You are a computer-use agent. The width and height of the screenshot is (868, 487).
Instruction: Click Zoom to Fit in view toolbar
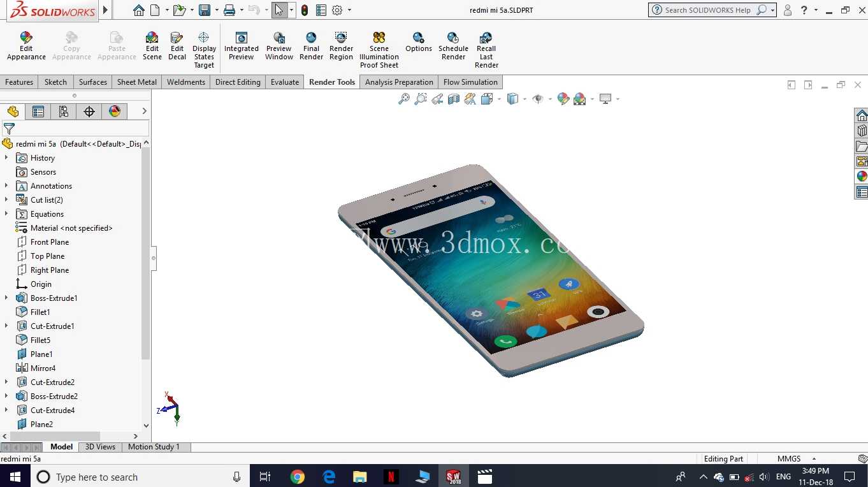click(404, 99)
